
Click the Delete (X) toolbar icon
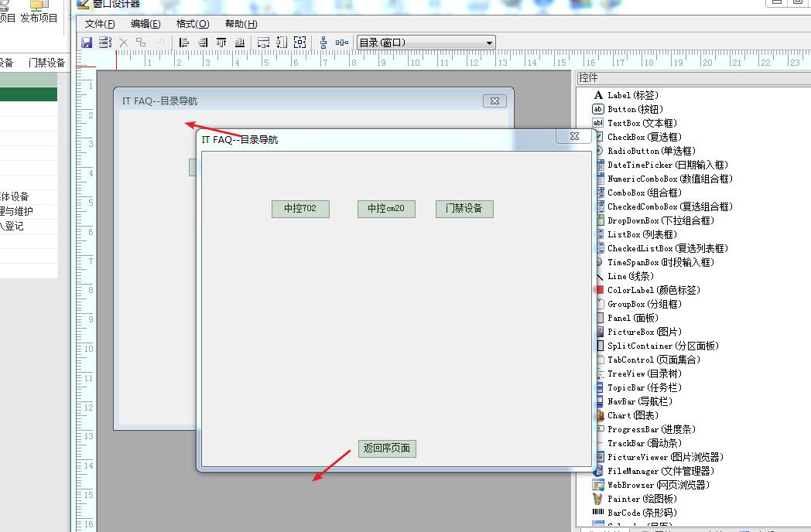(124, 43)
